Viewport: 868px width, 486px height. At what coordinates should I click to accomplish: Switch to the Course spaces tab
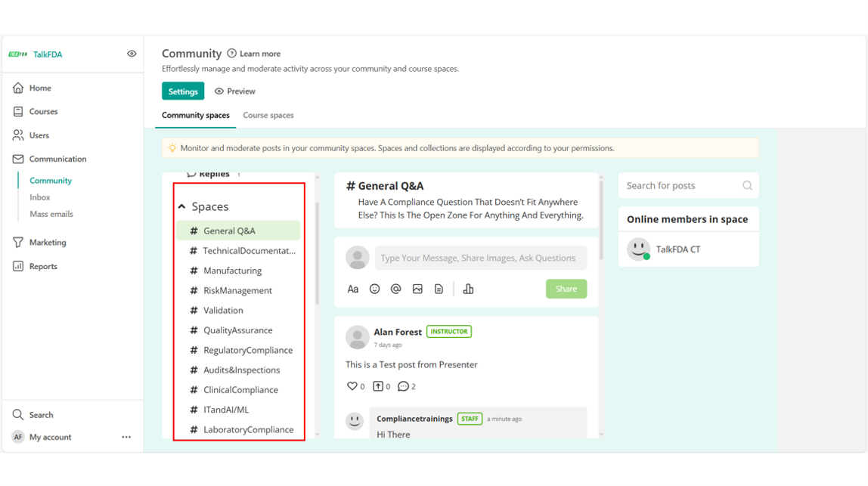point(268,116)
